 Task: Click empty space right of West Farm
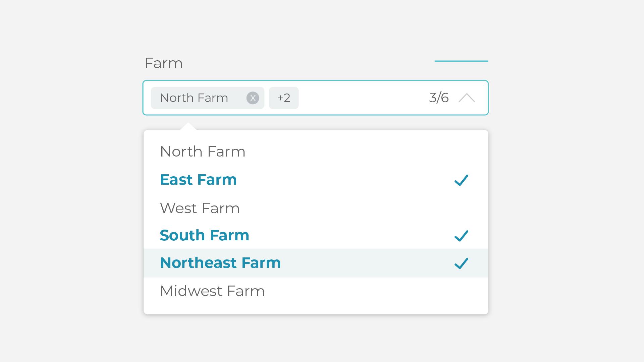pos(352,208)
